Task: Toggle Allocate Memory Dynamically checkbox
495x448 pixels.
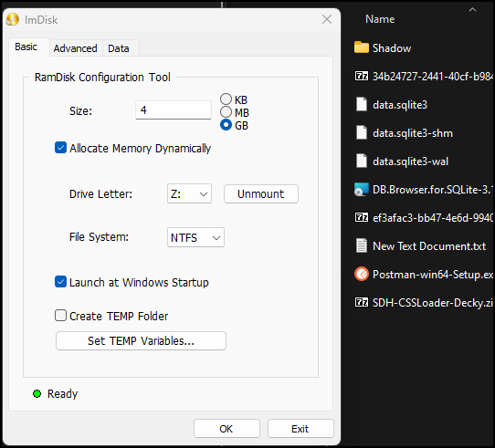Action: (60, 148)
